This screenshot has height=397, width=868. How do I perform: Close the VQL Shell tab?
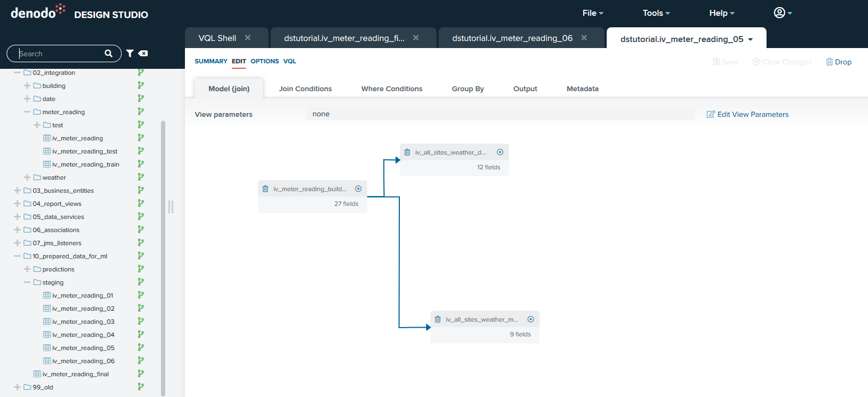[x=248, y=38]
